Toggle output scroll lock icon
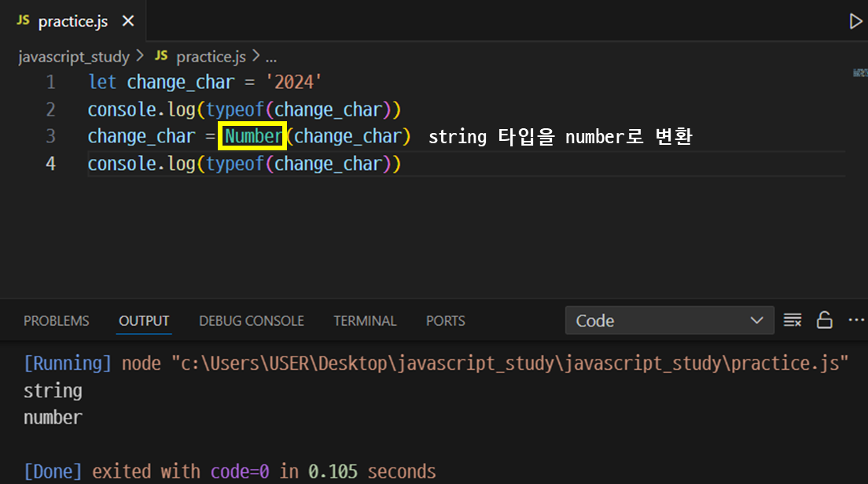The width and height of the screenshot is (868, 484). (824, 320)
